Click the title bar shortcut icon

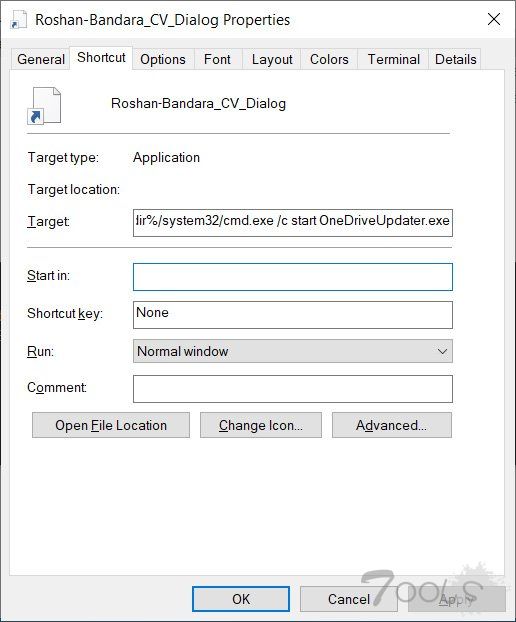tap(19, 19)
